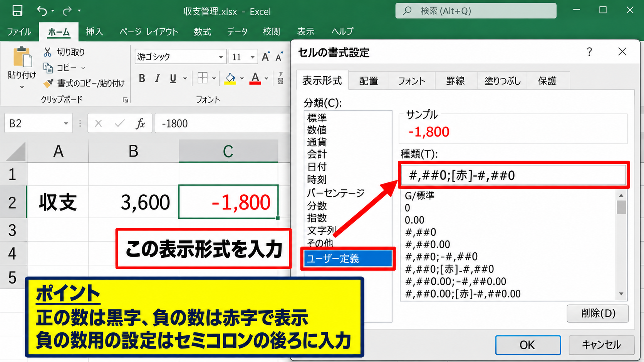
Task: Decrease the font size
Action: coord(279,57)
